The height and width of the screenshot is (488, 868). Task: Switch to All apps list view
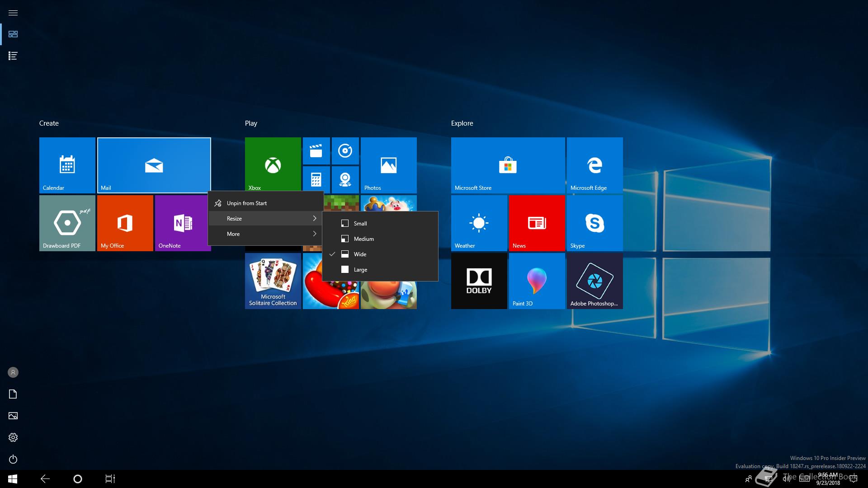13,56
